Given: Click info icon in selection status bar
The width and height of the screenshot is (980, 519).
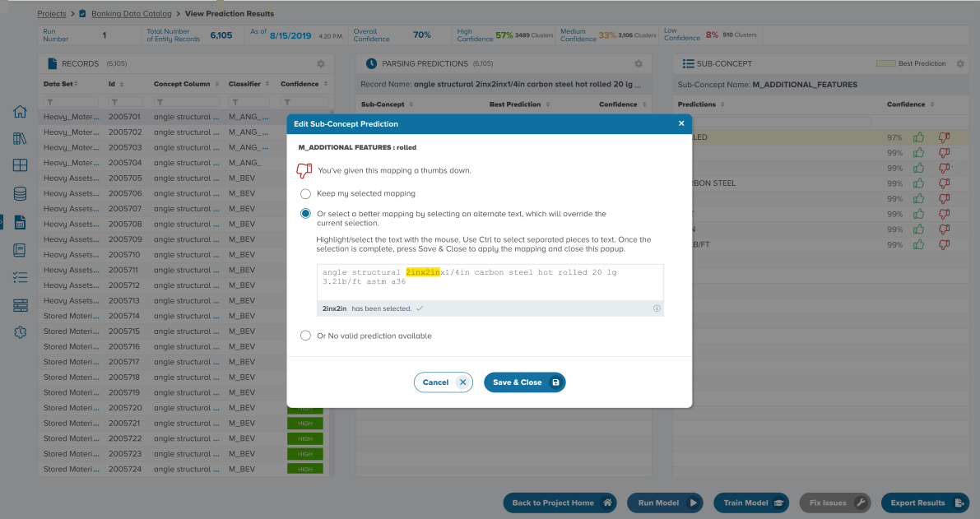Looking at the screenshot, I should click(657, 308).
